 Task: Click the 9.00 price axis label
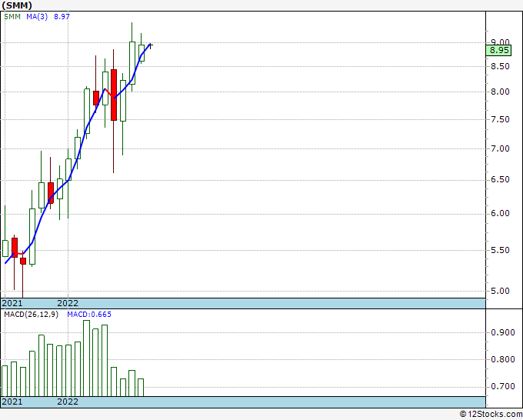[x=500, y=42]
